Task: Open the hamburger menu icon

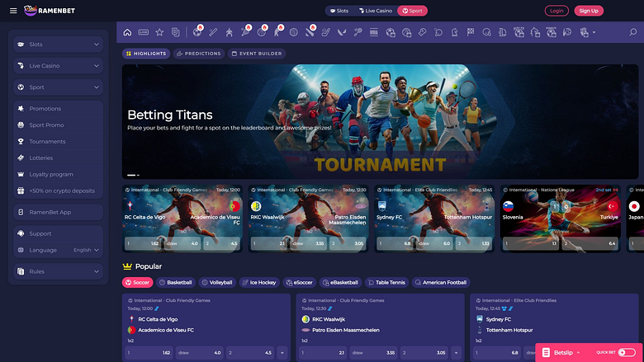Action: click(13, 11)
